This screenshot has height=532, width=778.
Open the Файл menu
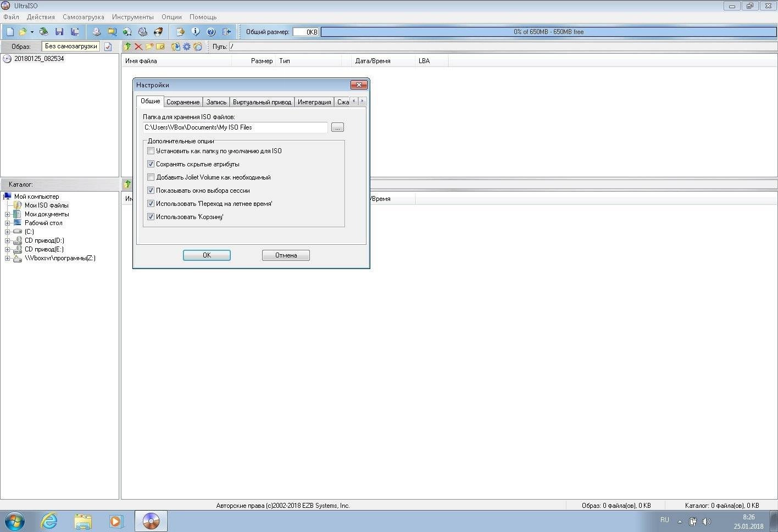[11, 17]
